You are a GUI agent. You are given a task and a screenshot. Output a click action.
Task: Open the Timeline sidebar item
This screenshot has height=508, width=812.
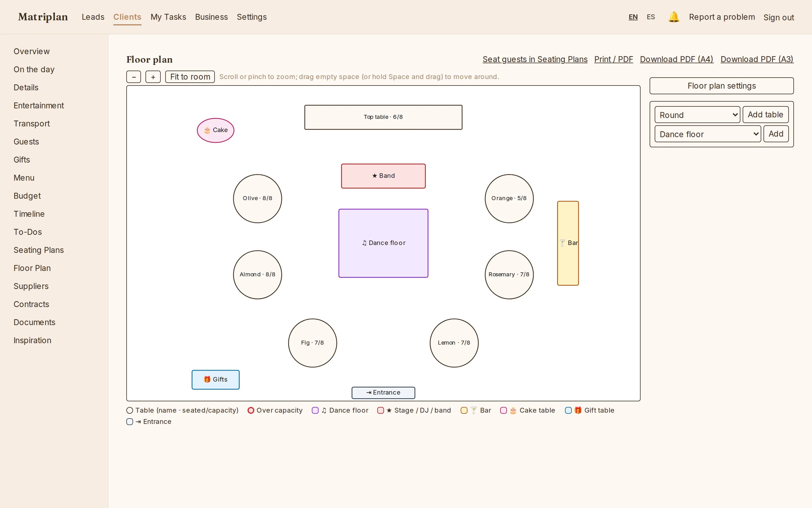pyautogui.click(x=29, y=214)
